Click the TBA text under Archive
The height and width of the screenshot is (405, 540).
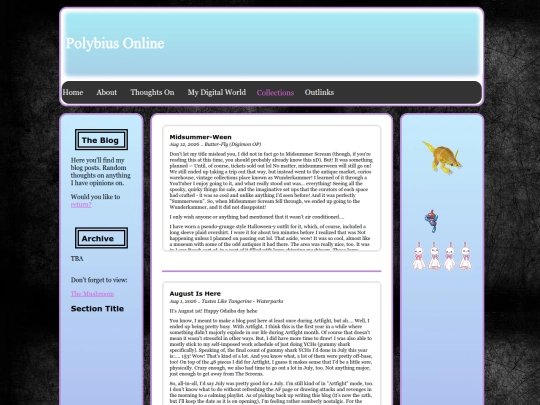[x=77, y=259]
